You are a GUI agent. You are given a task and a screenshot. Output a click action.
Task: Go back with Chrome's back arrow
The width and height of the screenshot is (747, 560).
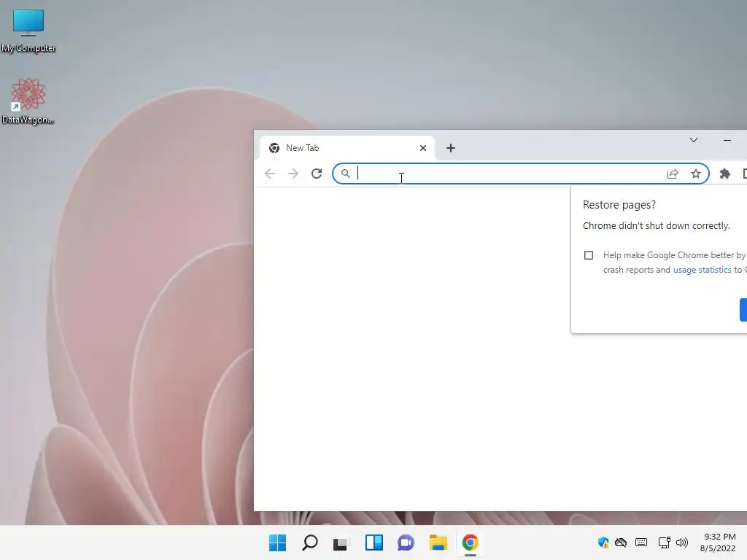(x=270, y=174)
